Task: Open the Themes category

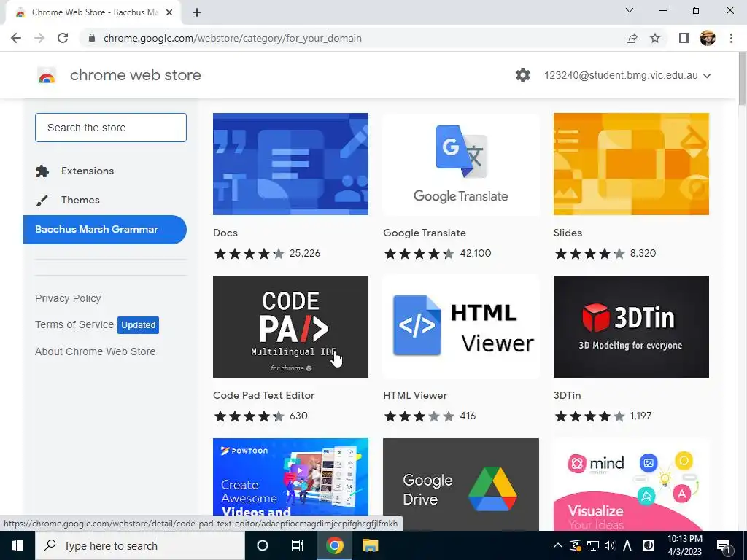Action: (x=80, y=200)
